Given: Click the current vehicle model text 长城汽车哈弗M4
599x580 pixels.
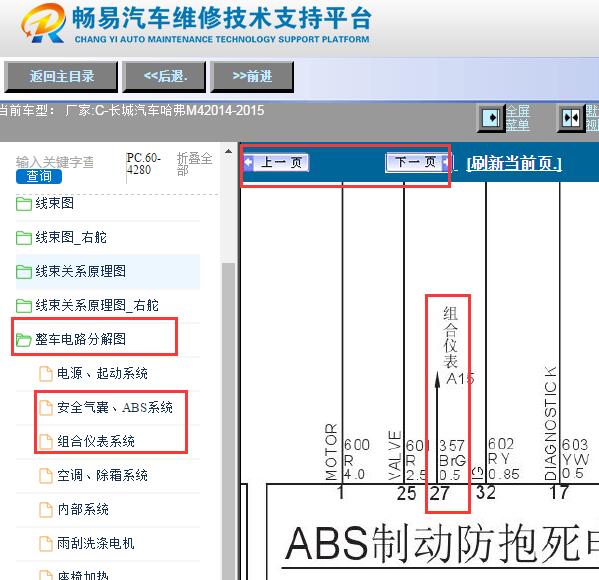Looking at the screenshot, I should [164, 111].
